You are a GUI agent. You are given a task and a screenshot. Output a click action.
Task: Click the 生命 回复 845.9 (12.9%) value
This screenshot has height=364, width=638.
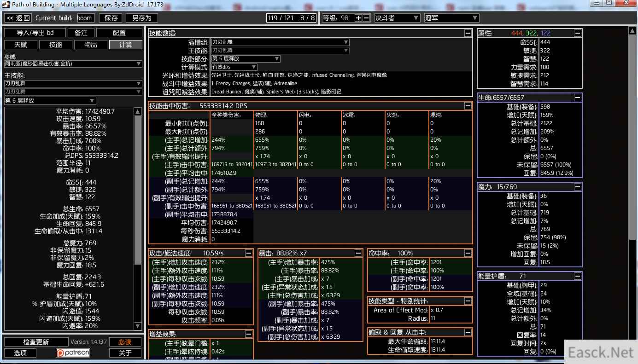[556, 173]
